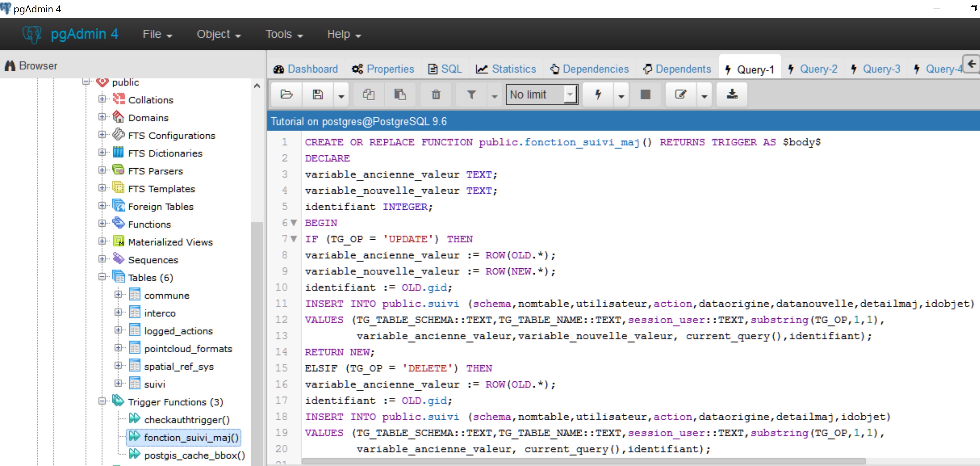
Task: Click the horizontal scrollbar in the editor
Action: tap(584, 461)
